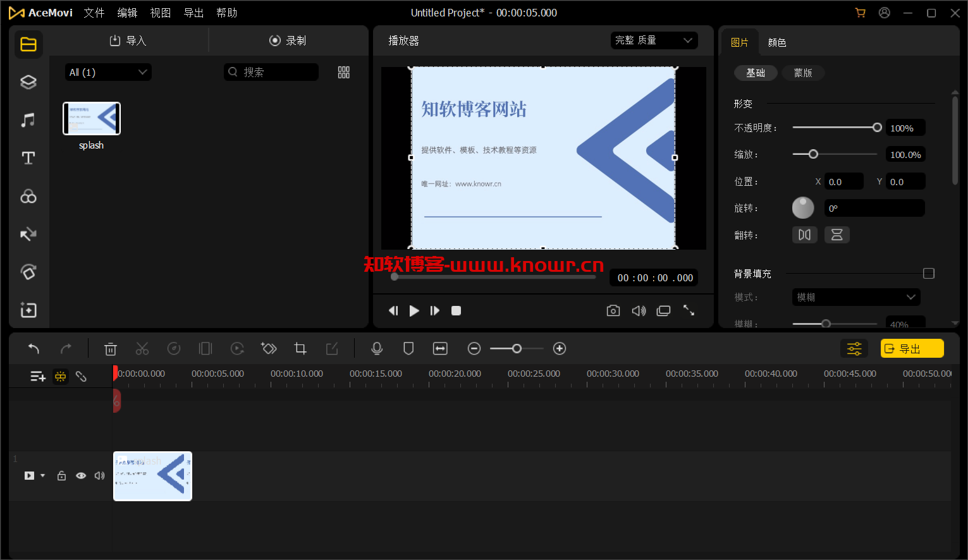Screen dimensions: 968x560
Task: Select the splash media thumbnail
Action: (92, 119)
